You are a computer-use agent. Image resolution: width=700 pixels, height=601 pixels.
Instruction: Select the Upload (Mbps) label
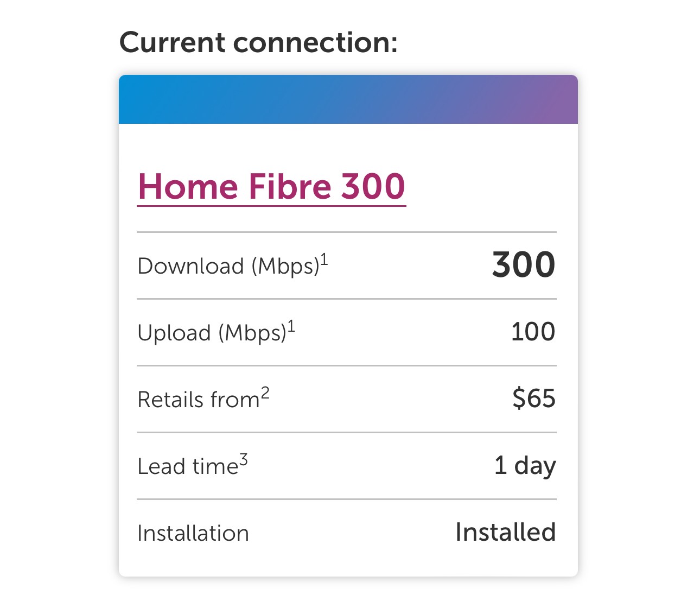[x=212, y=333]
